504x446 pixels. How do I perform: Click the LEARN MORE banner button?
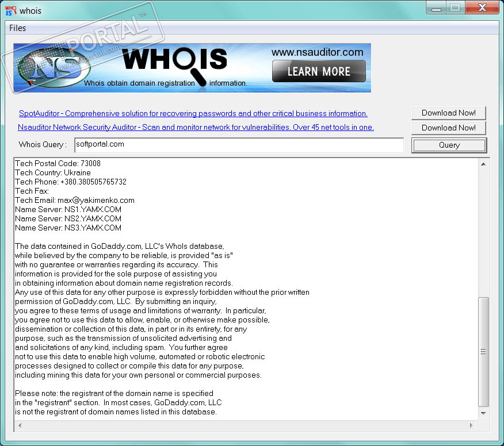pyautogui.click(x=319, y=71)
